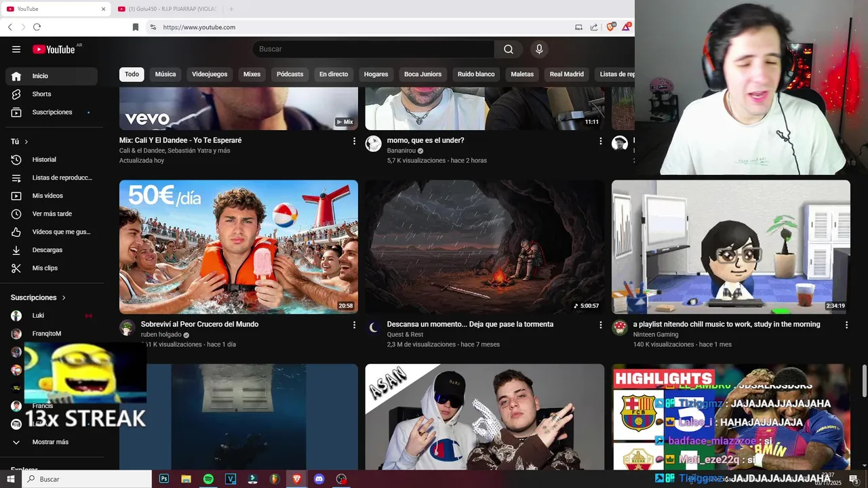
Task: Open title Descansa un momento... Deja que pase
Action: pos(470,325)
